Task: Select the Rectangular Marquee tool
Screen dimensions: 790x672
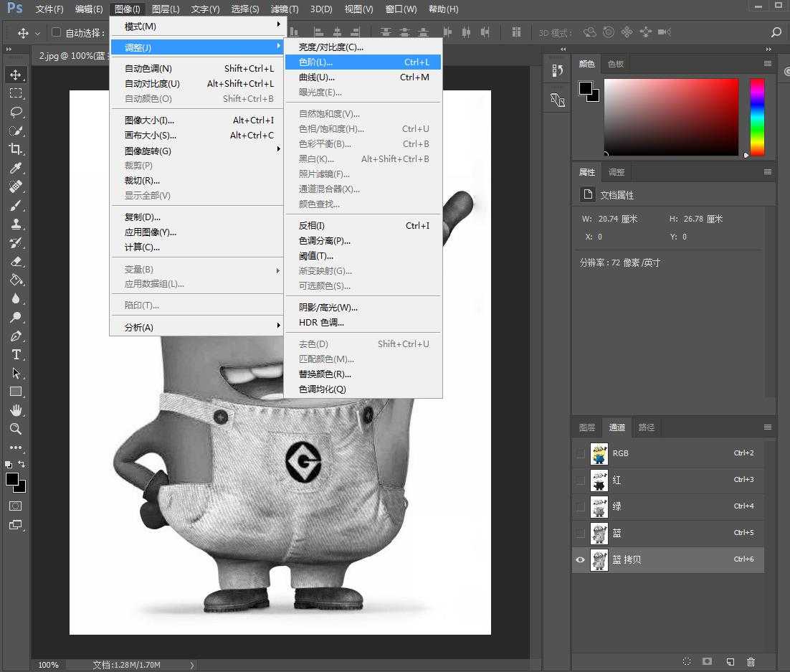Action: [16, 93]
